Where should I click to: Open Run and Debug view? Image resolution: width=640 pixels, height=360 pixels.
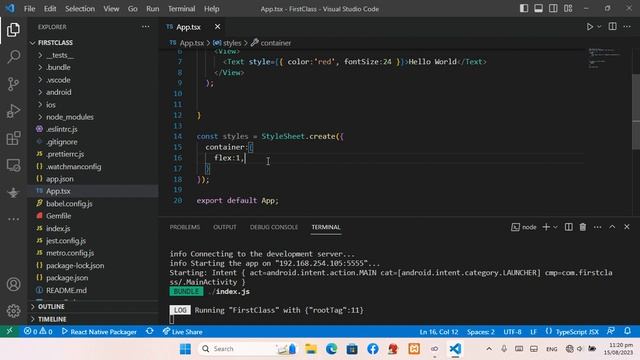[x=13, y=111]
